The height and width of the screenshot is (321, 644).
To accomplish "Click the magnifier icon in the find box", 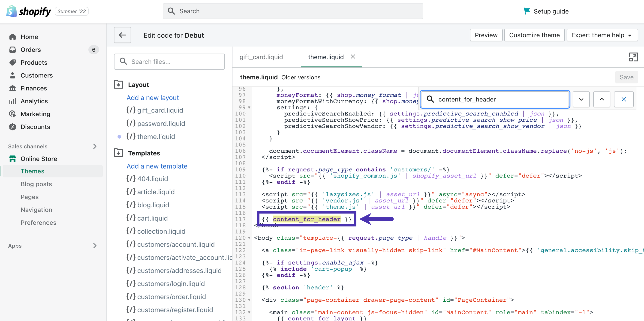I will 430,99.
